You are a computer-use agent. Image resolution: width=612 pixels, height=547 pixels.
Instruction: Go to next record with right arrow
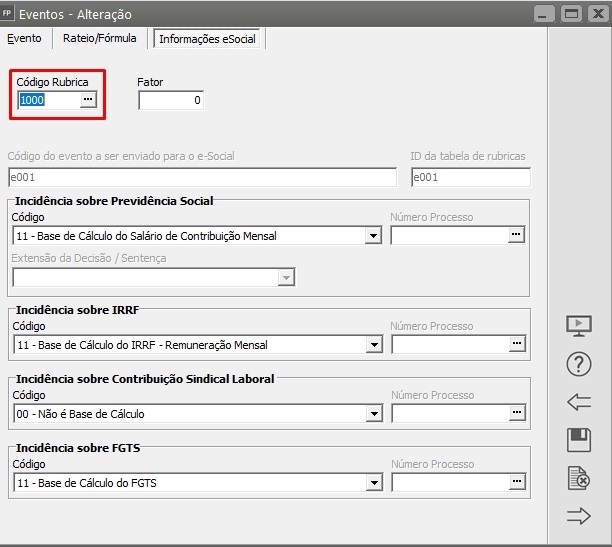[579, 516]
